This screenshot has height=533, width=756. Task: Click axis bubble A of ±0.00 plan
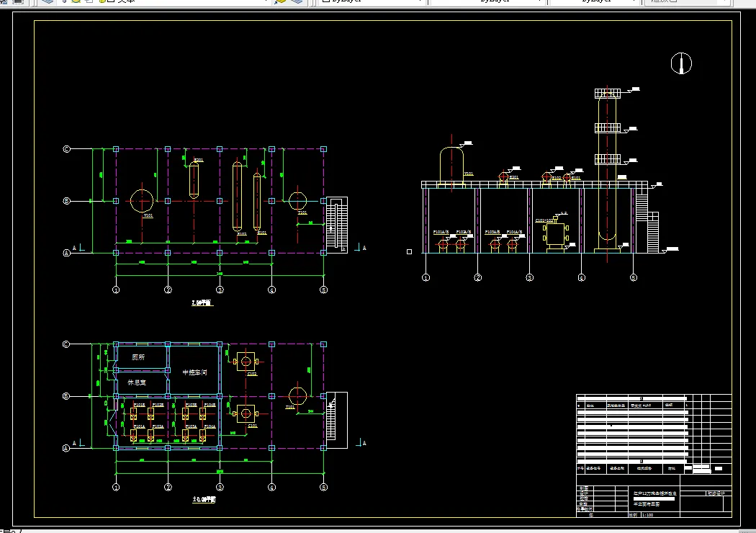(x=66, y=448)
